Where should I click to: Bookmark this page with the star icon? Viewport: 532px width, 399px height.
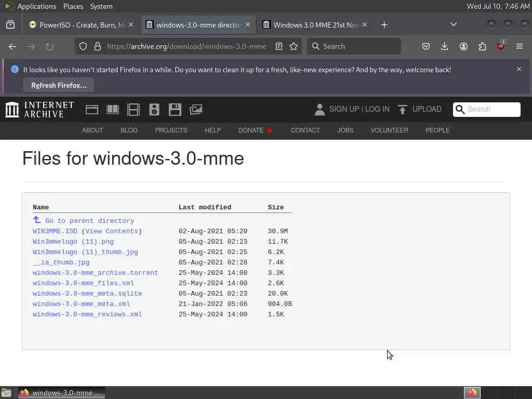tap(294, 46)
